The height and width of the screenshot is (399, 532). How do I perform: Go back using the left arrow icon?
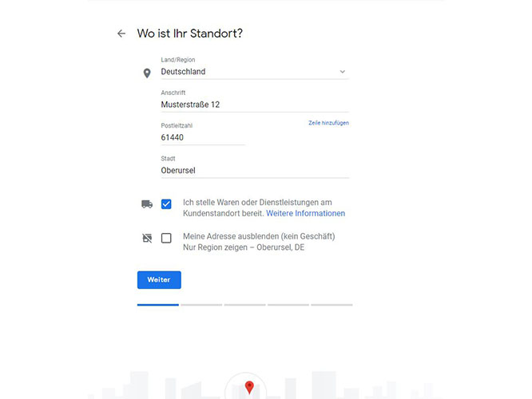coord(121,34)
